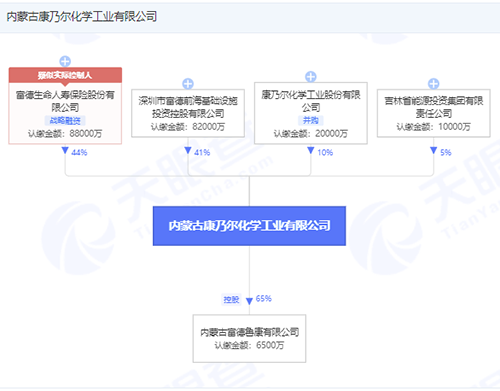Open 吉林省能源投资集团有限责任公司 card

click(433, 113)
